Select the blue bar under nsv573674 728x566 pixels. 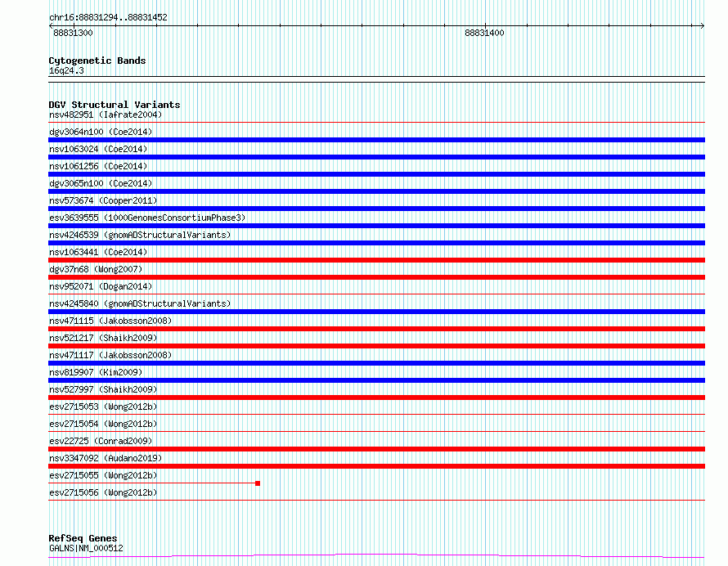pyautogui.click(x=376, y=209)
